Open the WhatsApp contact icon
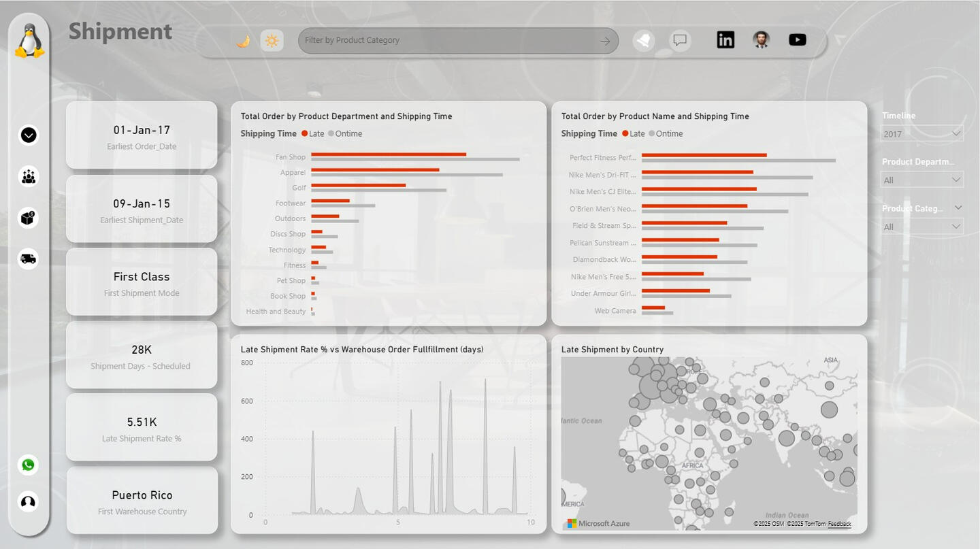 pos(28,465)
